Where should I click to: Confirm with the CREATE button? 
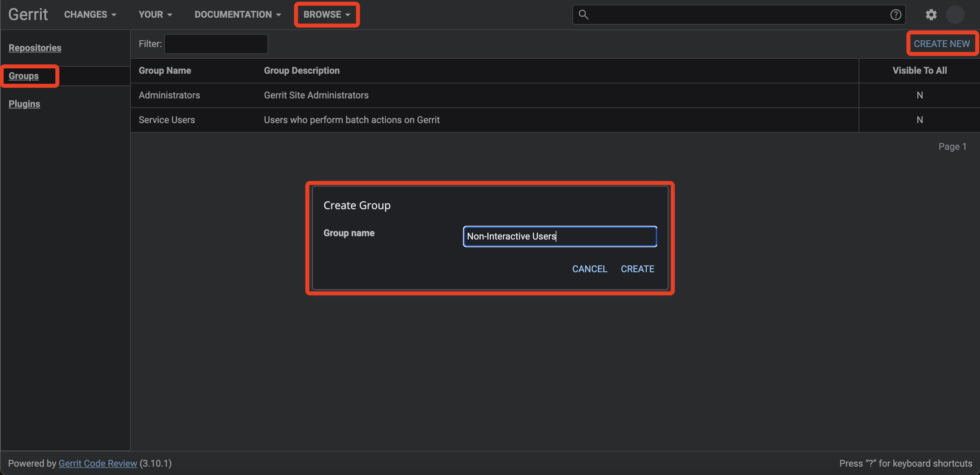[637, 269]
